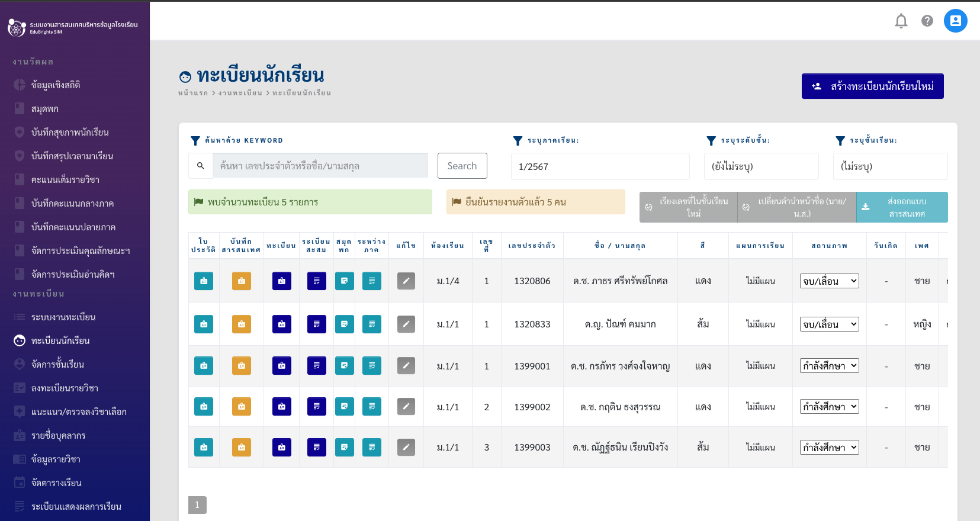Go to ข้อมูลเชิงสถิติ in the sidebar
This screenshot has width=980, height=521.
click(x=56, y=85)
